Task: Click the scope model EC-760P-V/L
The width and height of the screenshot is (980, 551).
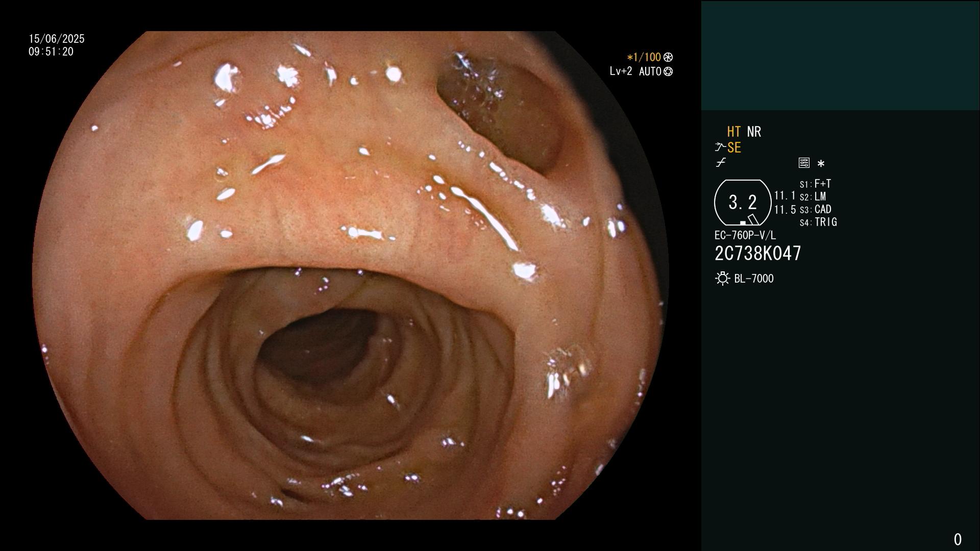Action: 745,235
